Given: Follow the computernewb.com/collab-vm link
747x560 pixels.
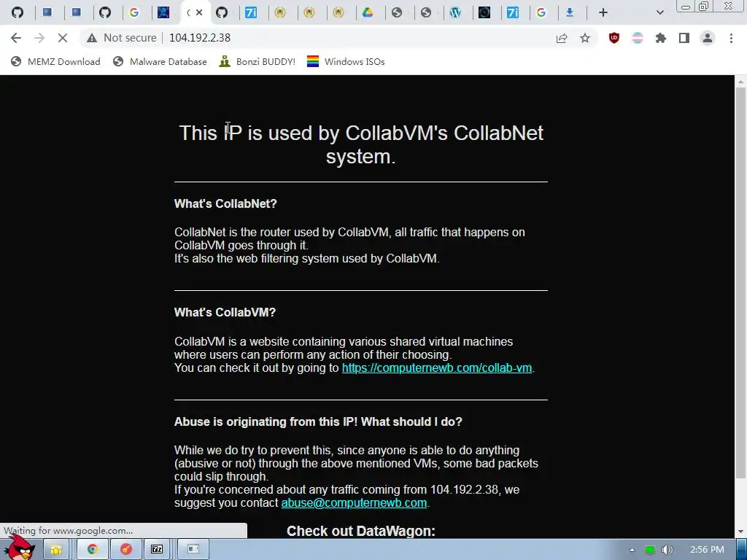Looking at the screenshot, I should click(437, 368).
